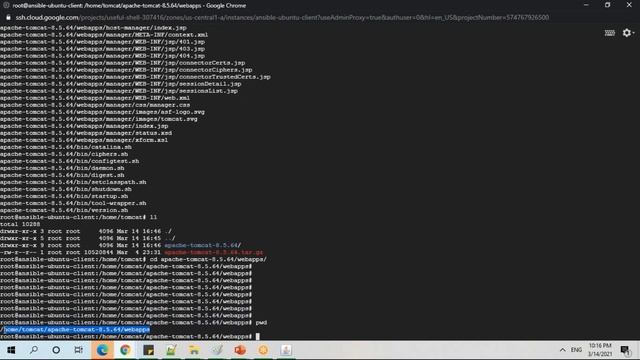Screen dimensions: 640x360
Task: Click the 'jsp/connectorTrustedCerts.jsp' output line
Action: tap(135, 76)
